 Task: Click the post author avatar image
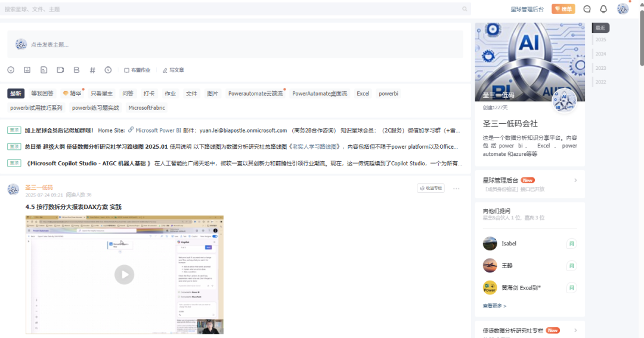click(x=13, y=189)
